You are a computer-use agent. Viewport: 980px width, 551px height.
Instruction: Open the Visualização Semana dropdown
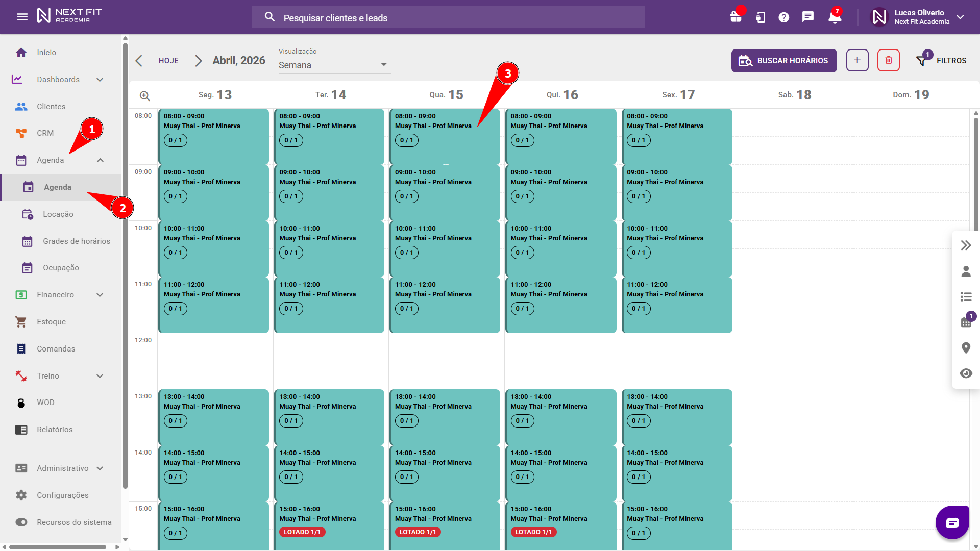coord(334,65)
